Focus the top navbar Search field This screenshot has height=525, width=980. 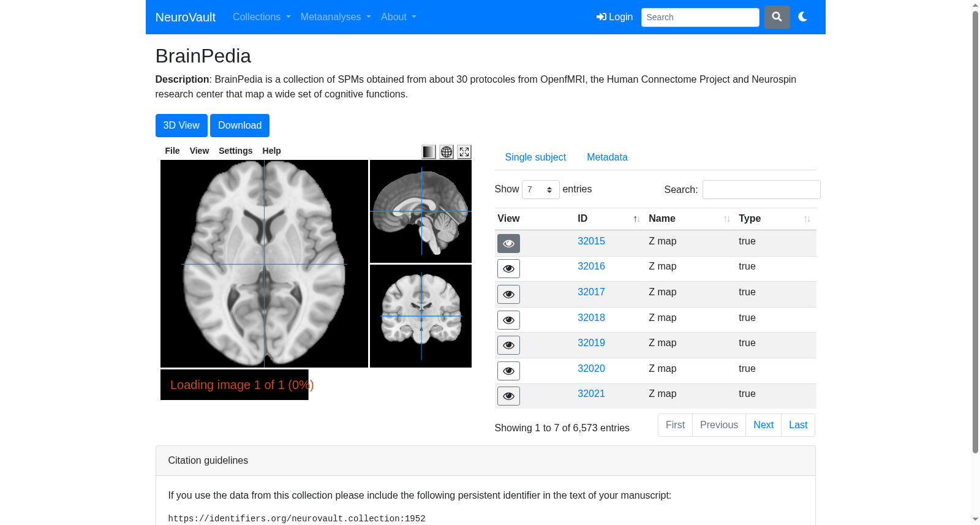click(700, 17)
